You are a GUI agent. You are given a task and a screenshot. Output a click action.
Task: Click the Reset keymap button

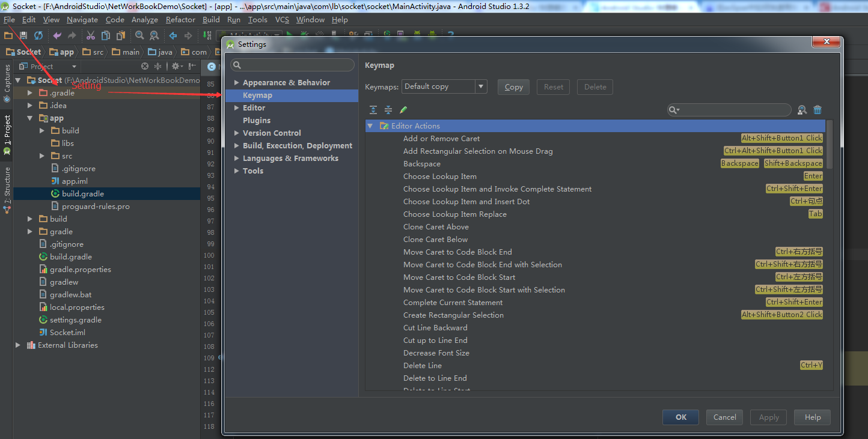pos(554,87)
